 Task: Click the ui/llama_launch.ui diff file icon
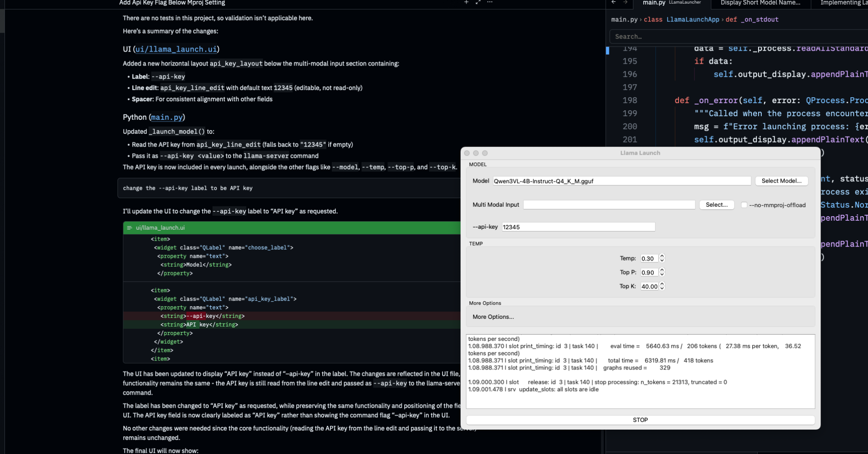(x=129, y=228)
